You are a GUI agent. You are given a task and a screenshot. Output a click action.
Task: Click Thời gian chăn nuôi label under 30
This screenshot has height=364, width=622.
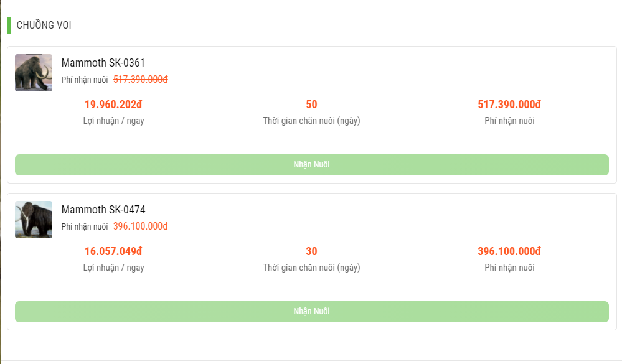[311, 268]
